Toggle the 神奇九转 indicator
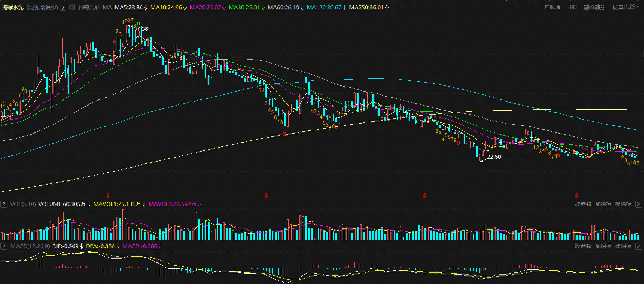This screenshot has height=284, width=644. (x=89, y=8)
